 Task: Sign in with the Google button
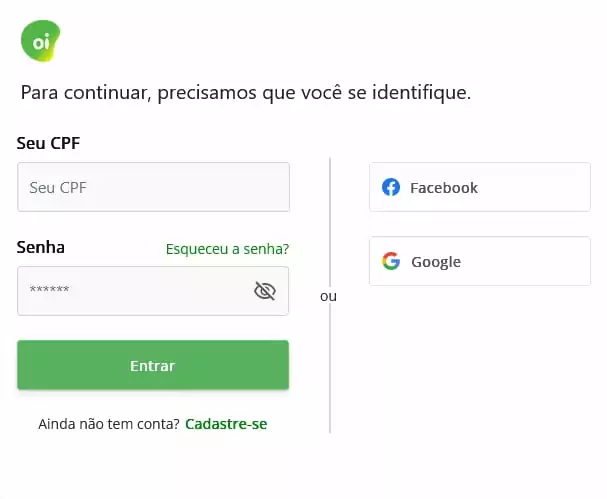pyautogui.click(x=480, y=261)
